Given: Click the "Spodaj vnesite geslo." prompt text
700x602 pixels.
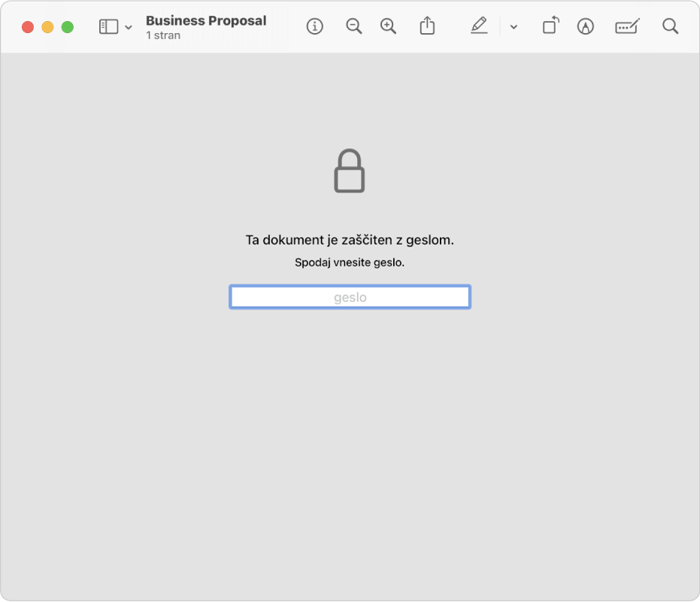Looking at the screenshot, I should coord(350,262).
